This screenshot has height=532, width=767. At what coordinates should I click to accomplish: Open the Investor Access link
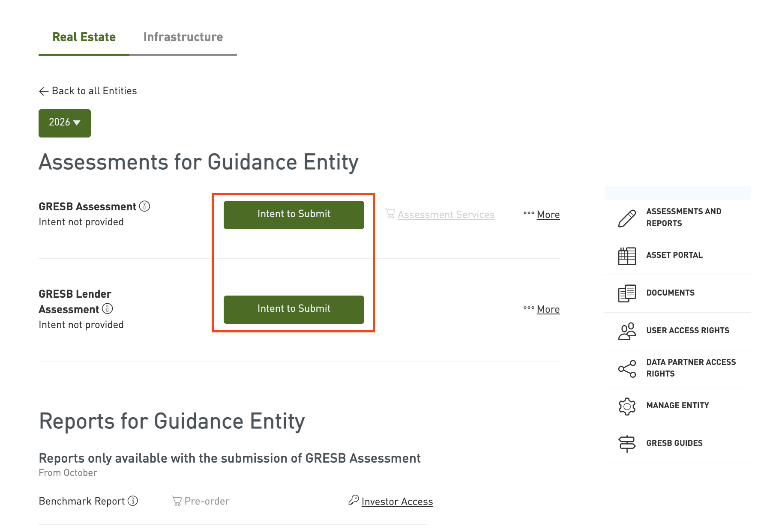397,502
